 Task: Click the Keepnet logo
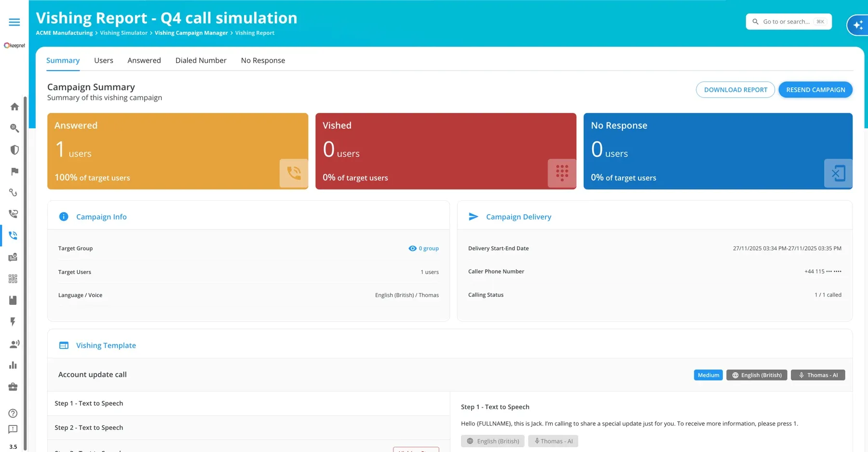click(x=14, y=45)
